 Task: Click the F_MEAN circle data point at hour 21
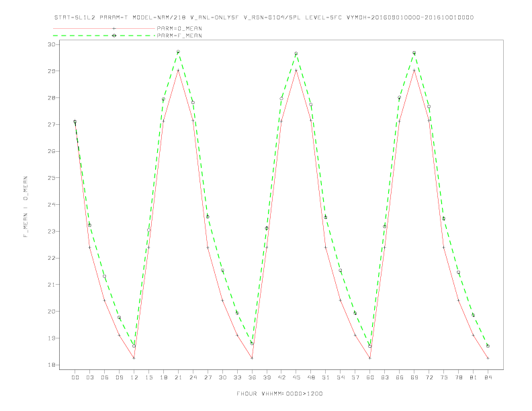pos(178,52)
